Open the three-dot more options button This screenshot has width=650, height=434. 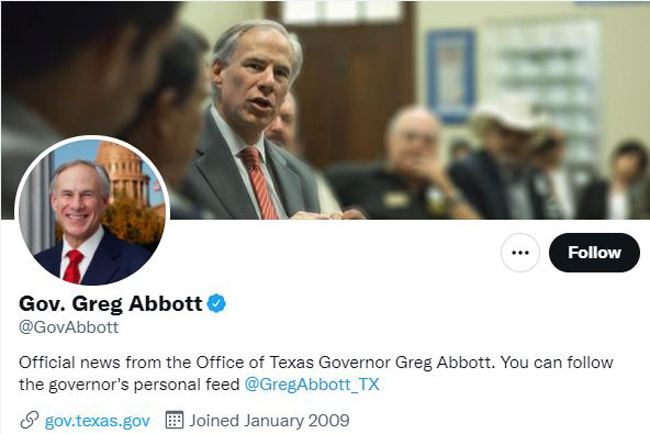520,252
